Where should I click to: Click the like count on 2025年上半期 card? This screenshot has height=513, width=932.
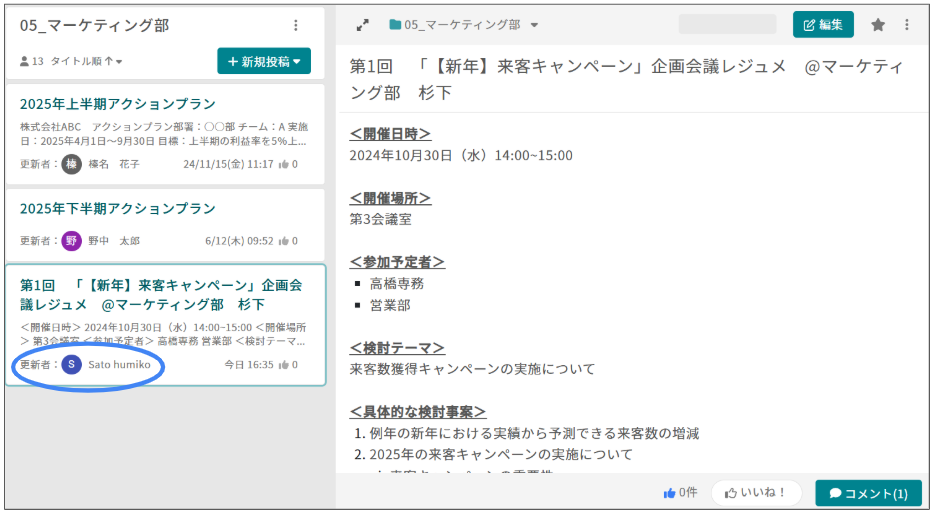[x=288, y=164]
